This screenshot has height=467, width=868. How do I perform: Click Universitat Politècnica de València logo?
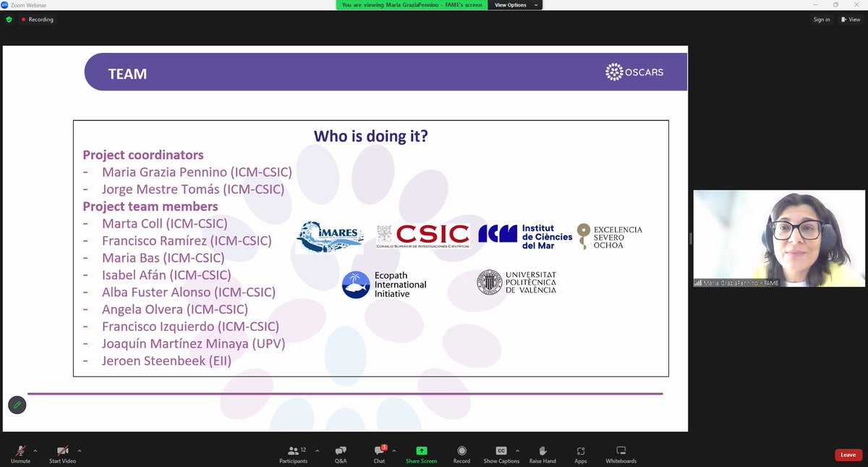pos(516,282)
